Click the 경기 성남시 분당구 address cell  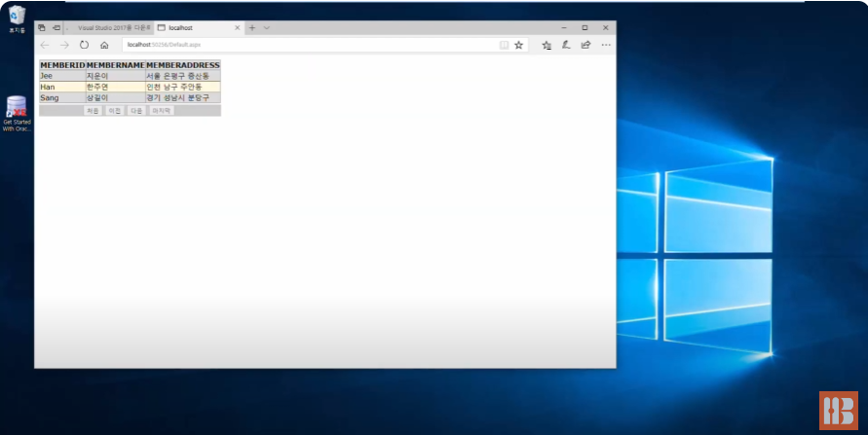(x=183, y=98)
